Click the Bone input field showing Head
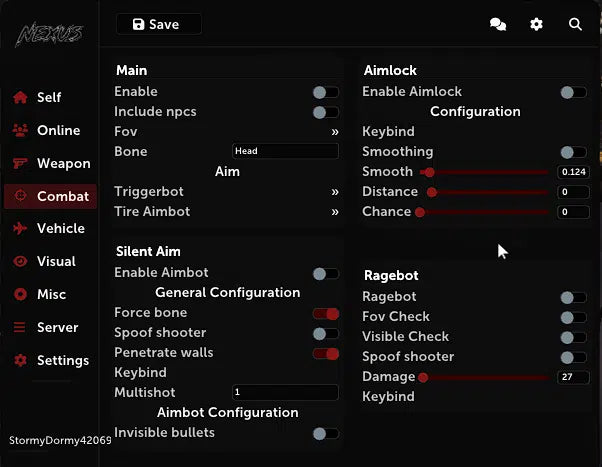602x467 pixels. (x=285, y=152)
